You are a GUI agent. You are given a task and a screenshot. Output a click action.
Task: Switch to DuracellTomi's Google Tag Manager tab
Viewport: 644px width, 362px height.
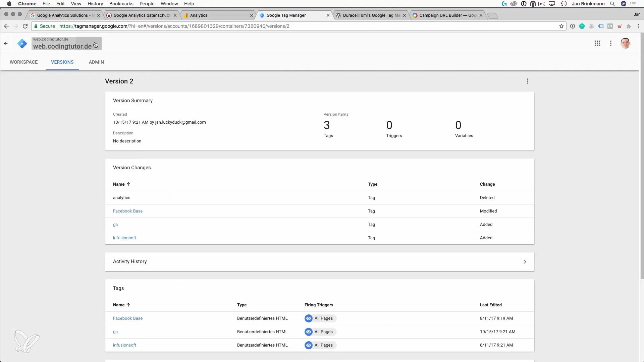coord(371,15)
